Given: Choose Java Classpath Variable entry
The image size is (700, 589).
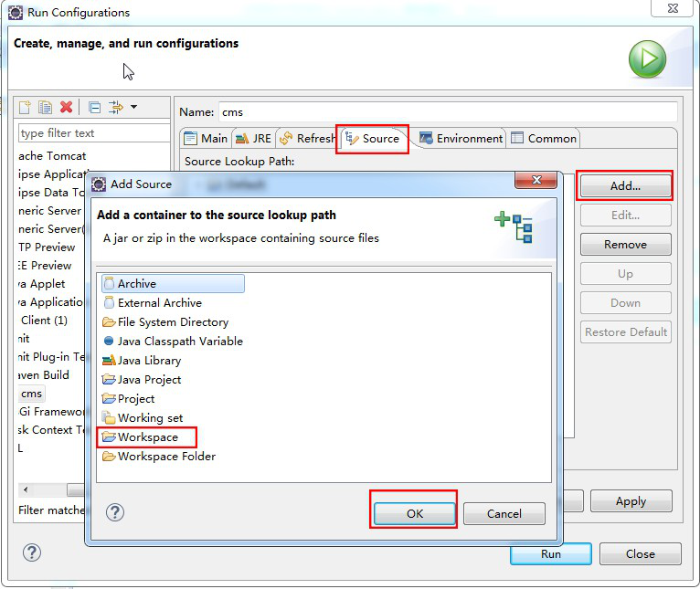Looking at the screenshot, I should pyautogui.click(x=179, y=342).
